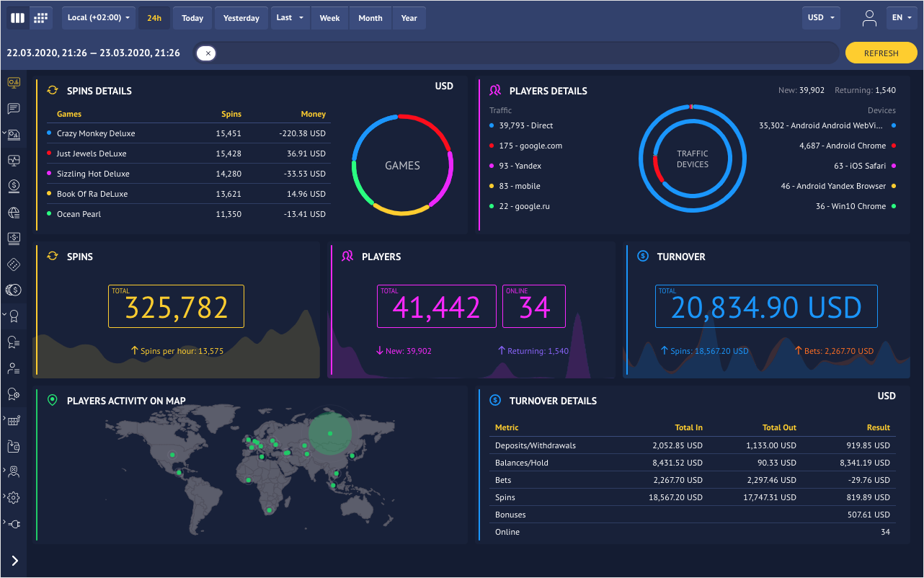Open the USD currency dropdown
This screenshot has width=924, height=578.
(821, 18)
